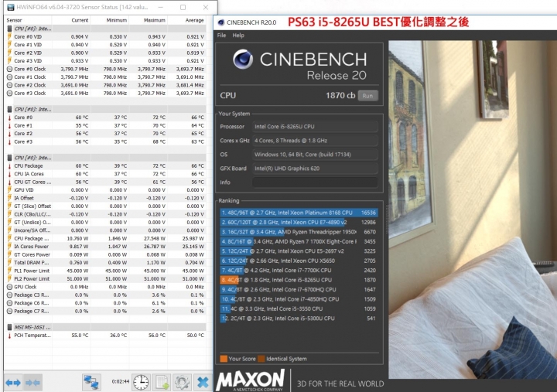Select ranking entry Core i7-7700K

coord(299,270)
